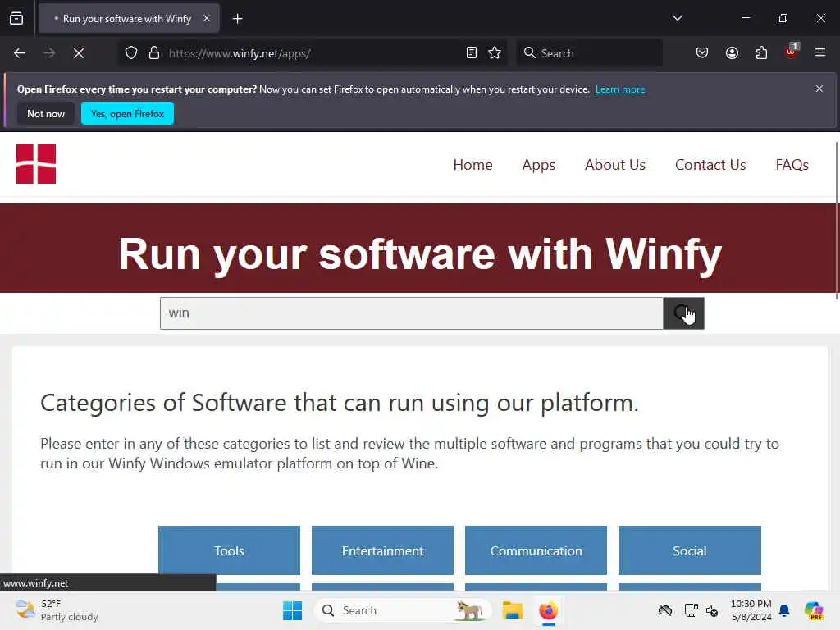The image size is (840, 630).
Task: Click the Winfy search field containing win
Action: click(x=412, y=313)
